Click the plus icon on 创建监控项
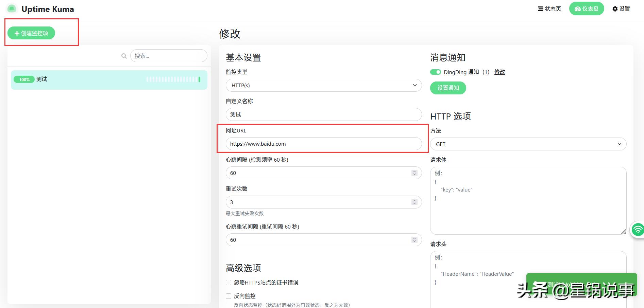Viewport: 644px width, 308px height. click(x=16, y=33)
